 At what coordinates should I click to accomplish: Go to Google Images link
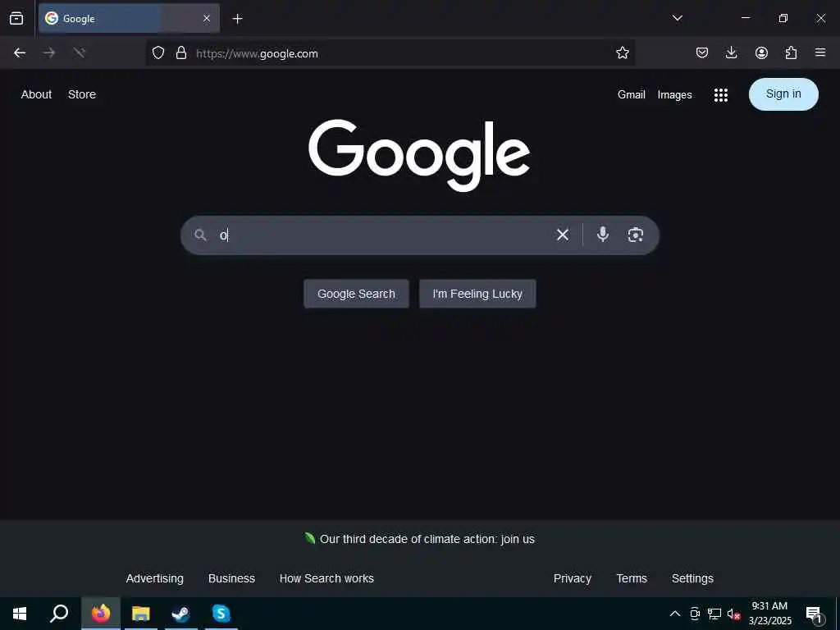(x=674, y=95)
